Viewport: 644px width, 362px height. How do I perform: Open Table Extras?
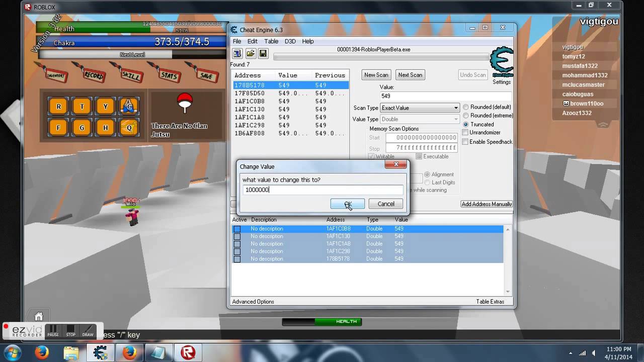coord(490,302)
